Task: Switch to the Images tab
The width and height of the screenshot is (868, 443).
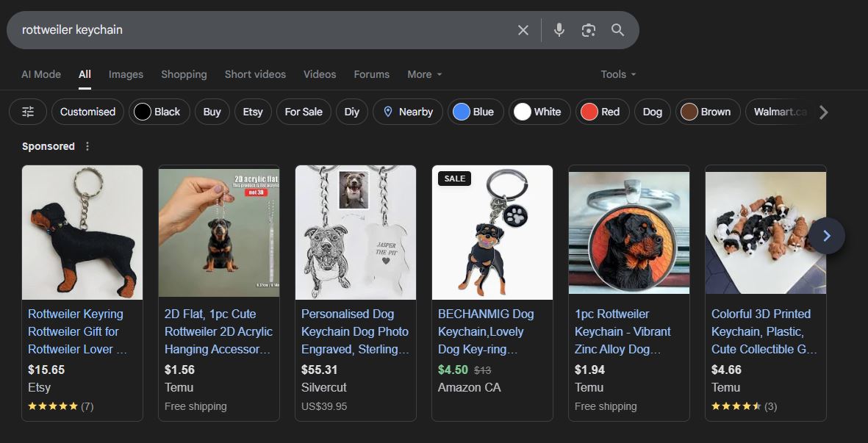Action: 126,74
